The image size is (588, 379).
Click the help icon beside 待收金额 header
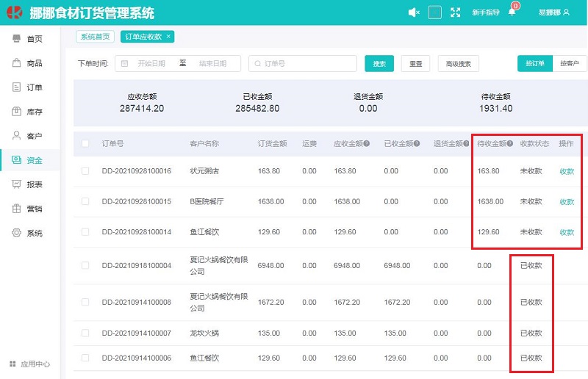[510, 144]
